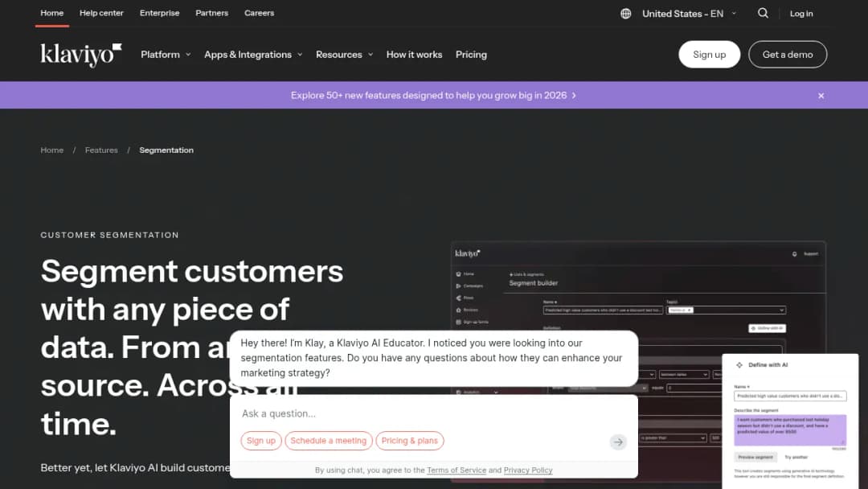This screenshot has width=868, height=489.
Task: Request a demo with Get a demo
Action: [x=788, y=54]
